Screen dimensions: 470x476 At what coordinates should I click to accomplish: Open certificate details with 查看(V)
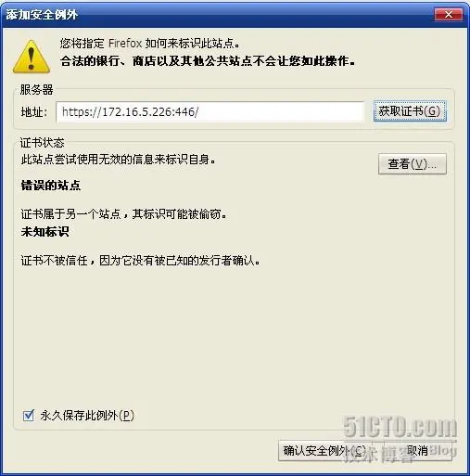(x=413, y=163)
